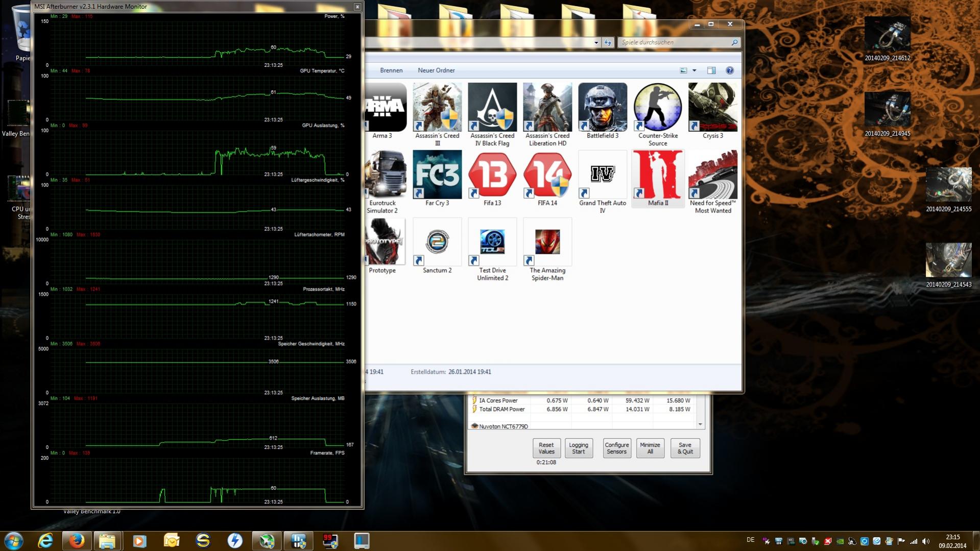Click the DE language indicator in tray

(x=750, y=540)
